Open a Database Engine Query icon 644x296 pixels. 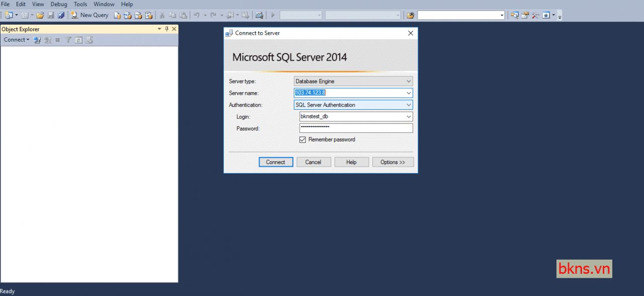point(117,15)
